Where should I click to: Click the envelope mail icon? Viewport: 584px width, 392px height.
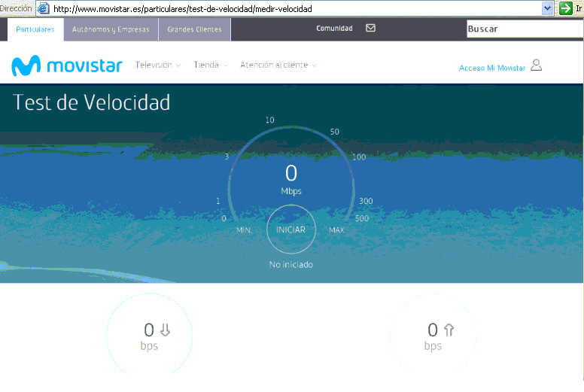(370, 28)
